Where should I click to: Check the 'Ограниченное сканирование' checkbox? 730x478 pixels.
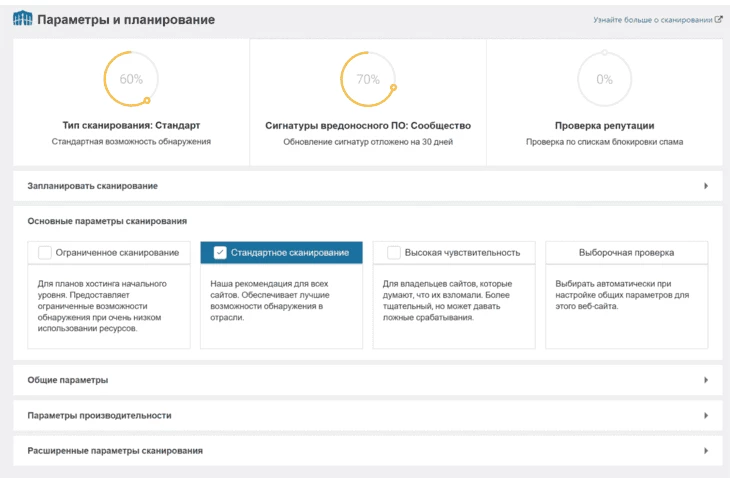click(45, 253)
